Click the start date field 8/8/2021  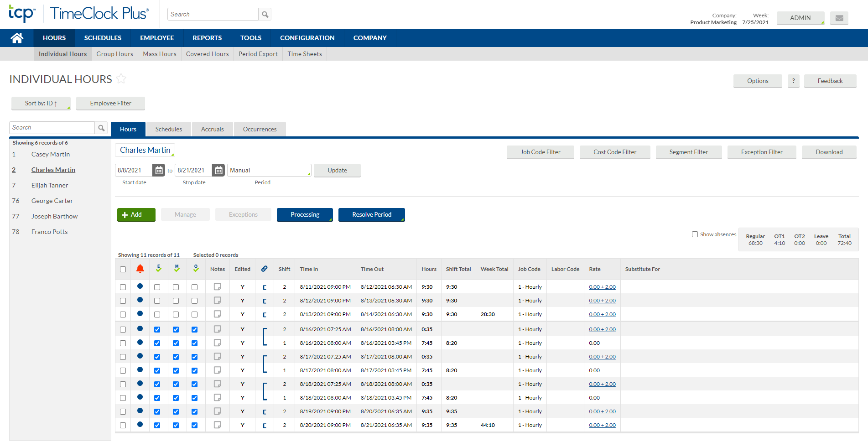tap(134, 171)
